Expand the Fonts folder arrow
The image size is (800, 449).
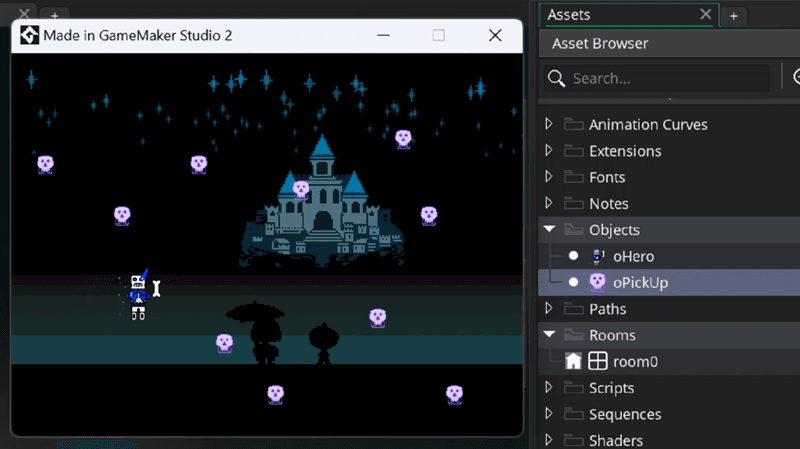coord(548,177)
